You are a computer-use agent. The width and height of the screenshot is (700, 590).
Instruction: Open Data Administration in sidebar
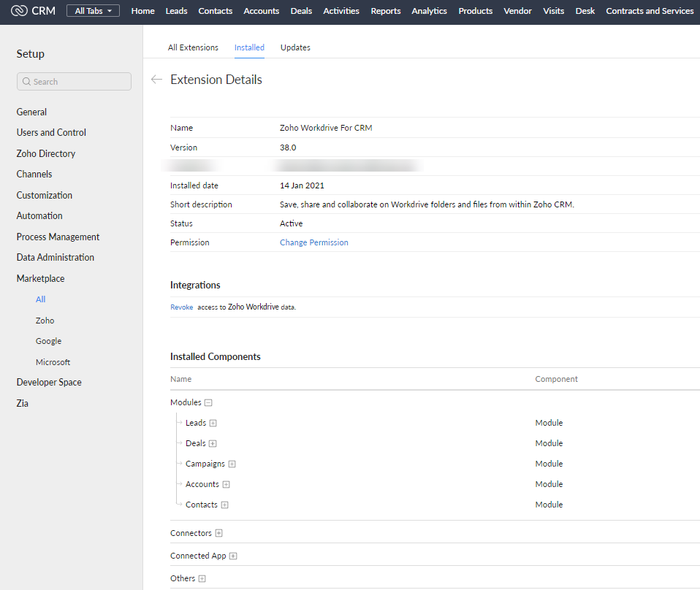(56, 257)
